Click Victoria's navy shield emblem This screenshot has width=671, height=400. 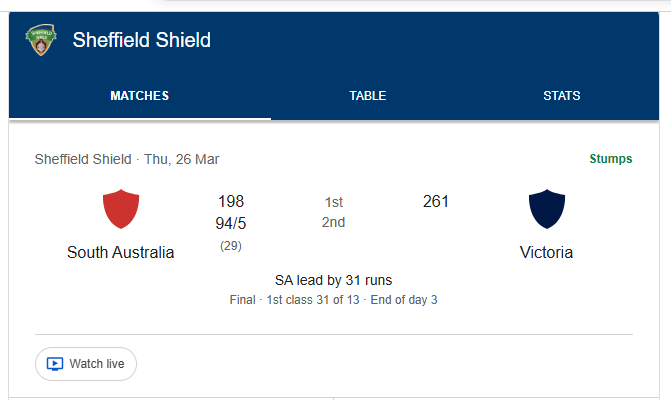point(547,209)
